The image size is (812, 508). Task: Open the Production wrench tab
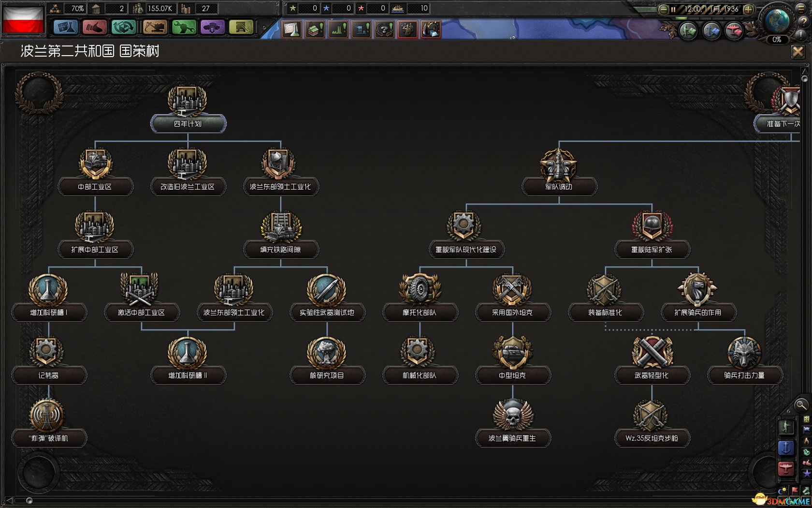[184, 27]
